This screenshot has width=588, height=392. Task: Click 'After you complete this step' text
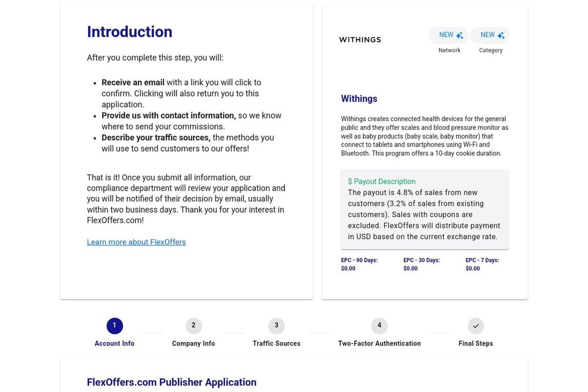[155, 58]
